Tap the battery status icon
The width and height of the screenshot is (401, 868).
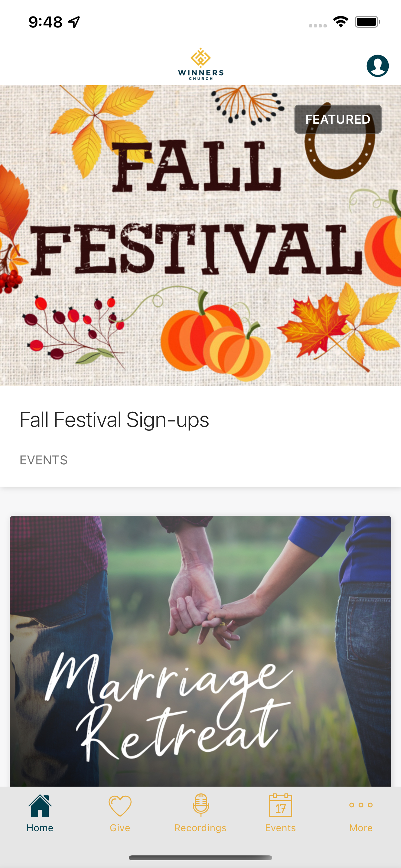click(367, 22)
